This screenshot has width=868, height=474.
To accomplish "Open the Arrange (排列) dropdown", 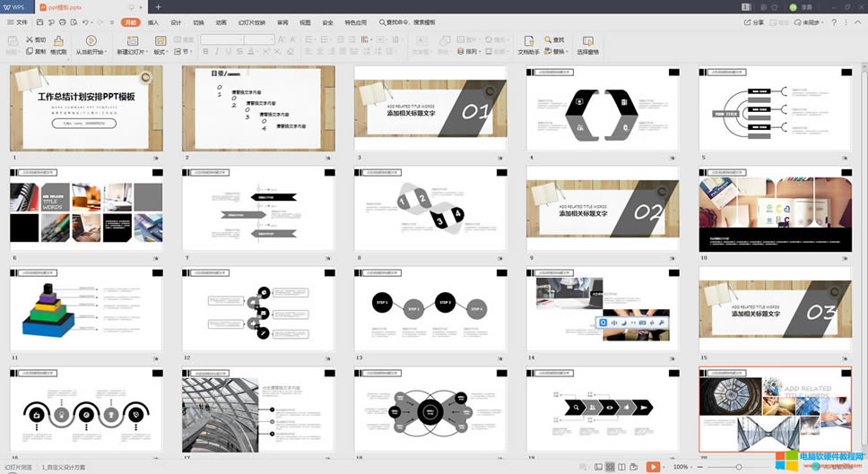I will (x=471, y=52).
